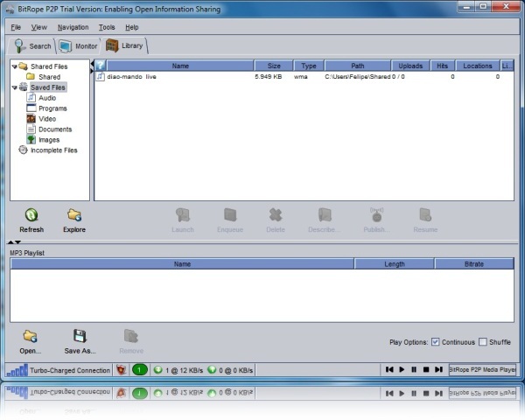
Task: Start playback with Play button
Action: coord(402,369)
